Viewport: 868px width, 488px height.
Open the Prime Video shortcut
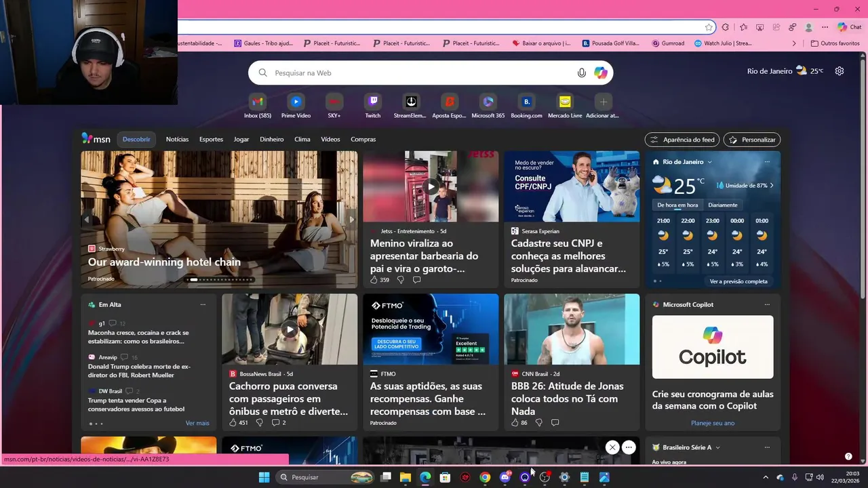pyautogui.click(x=296, y=106)
